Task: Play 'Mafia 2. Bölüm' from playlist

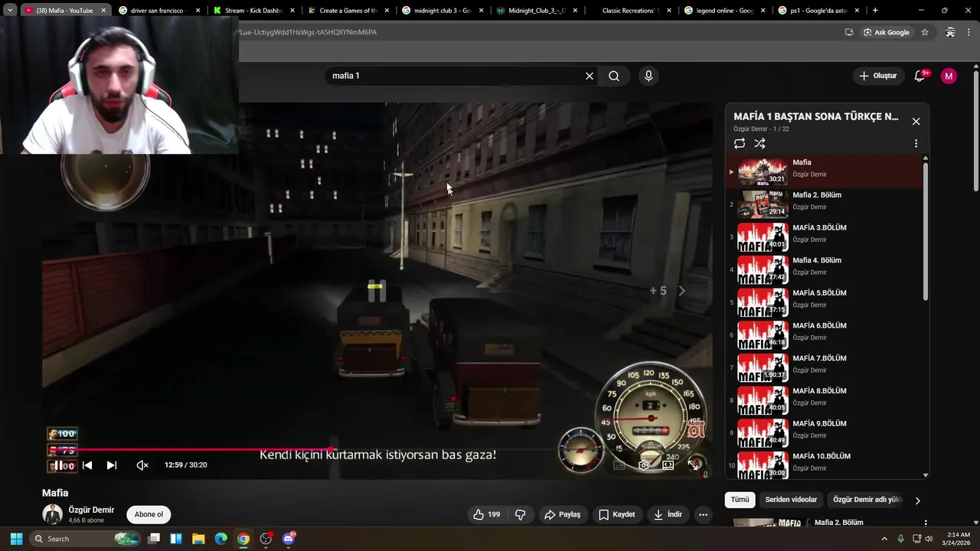Action: [x=825, y=204]
